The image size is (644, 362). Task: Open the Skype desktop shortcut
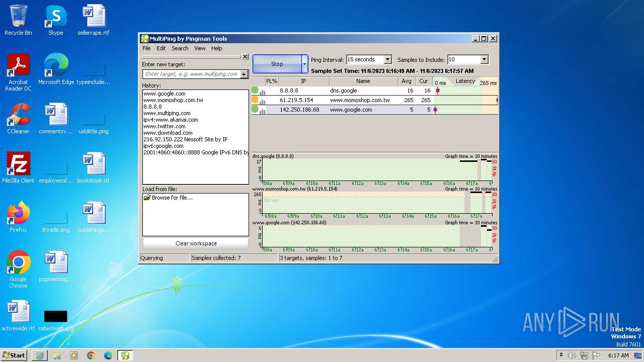(x=56, y=20)
